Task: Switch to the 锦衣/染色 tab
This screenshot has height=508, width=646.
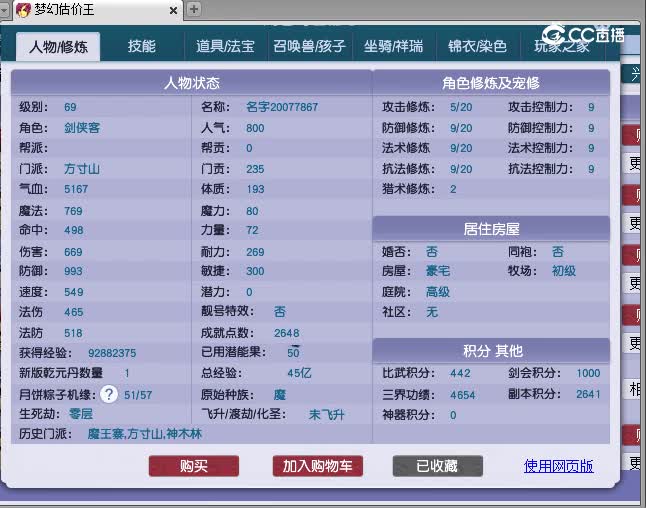Action: click(477, 46)
